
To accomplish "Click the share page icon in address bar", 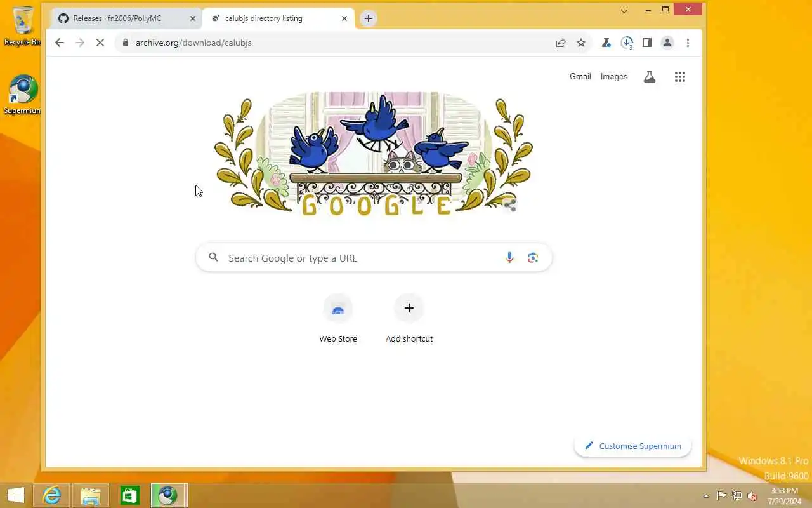I will coord(561,43).
